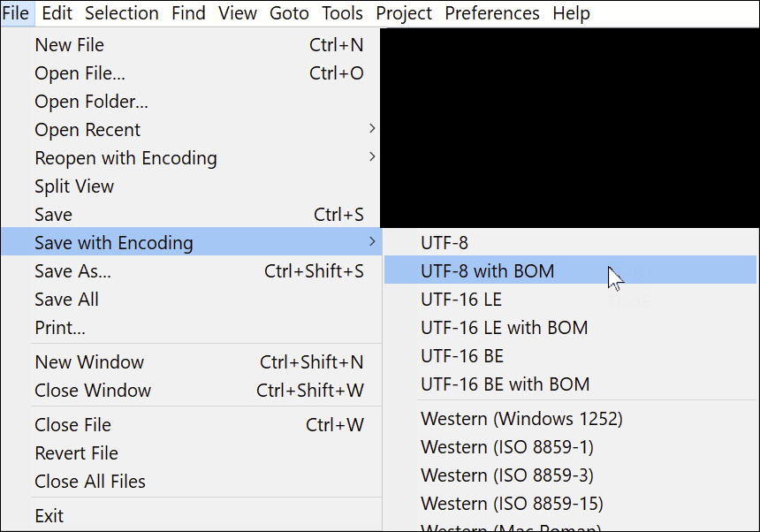Viewport: 760px width, 532px height.
Task: Choose the plain UTF-8 encoding option
Action: click(445, 243)
